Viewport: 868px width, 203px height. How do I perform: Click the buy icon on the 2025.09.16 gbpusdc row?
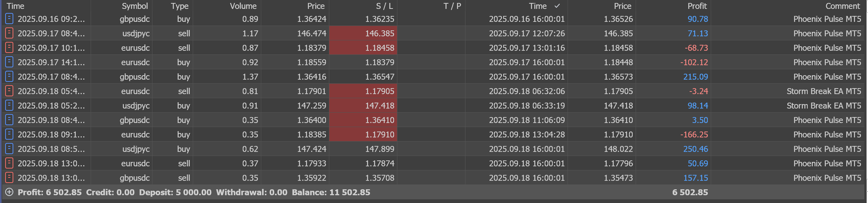(9, 19)
